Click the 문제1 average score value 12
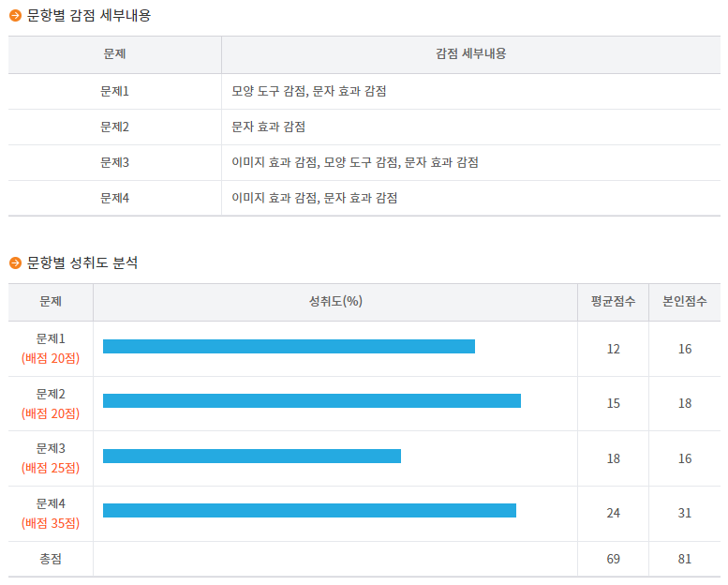 [614, 349]
